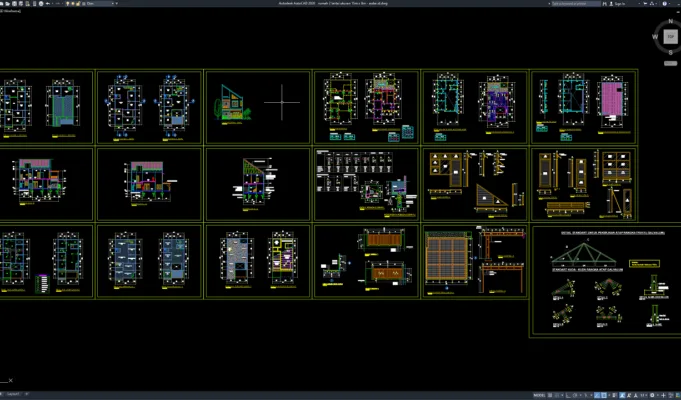
Task: Click the Plot printer icon
Action: pos(41,3)
